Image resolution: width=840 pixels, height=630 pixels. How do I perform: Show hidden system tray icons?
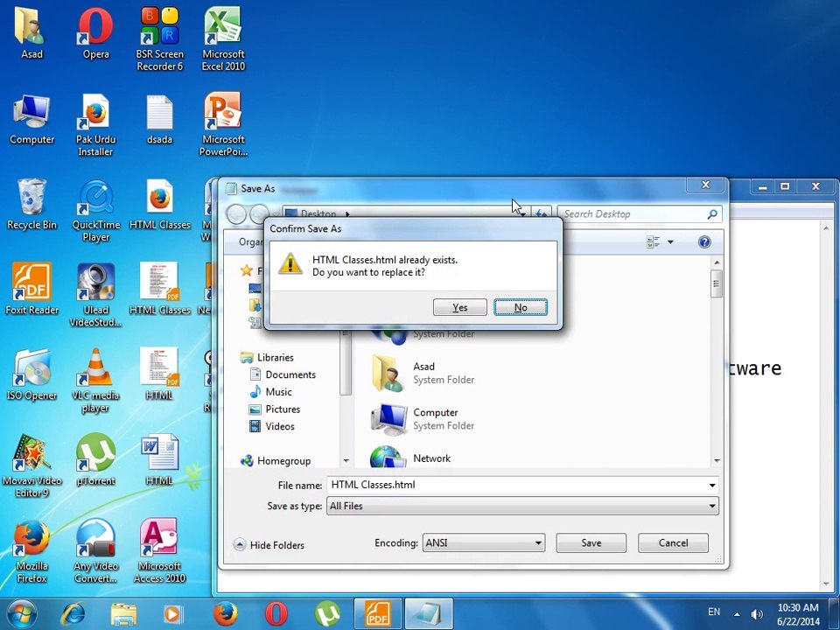point(737,614)
